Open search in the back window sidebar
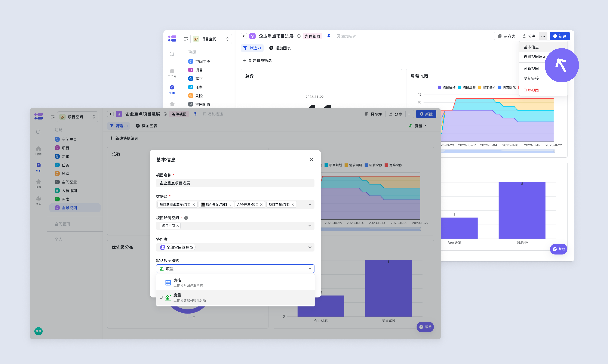 coord(172,54)
